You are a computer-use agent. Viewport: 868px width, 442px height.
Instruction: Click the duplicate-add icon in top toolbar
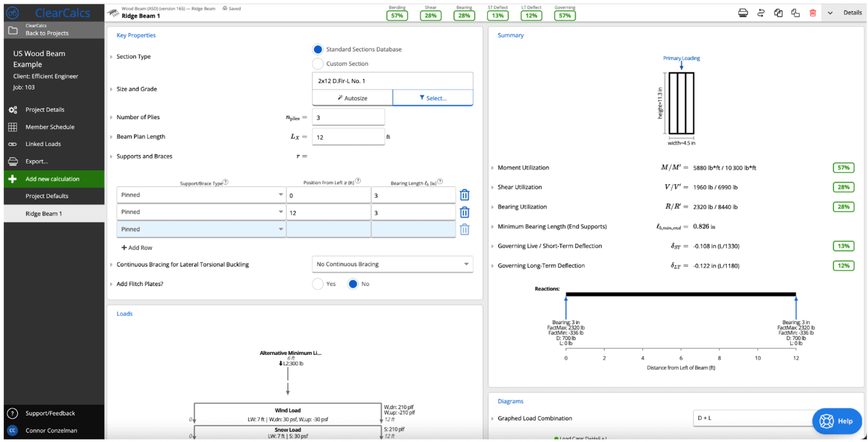[795, 13]
